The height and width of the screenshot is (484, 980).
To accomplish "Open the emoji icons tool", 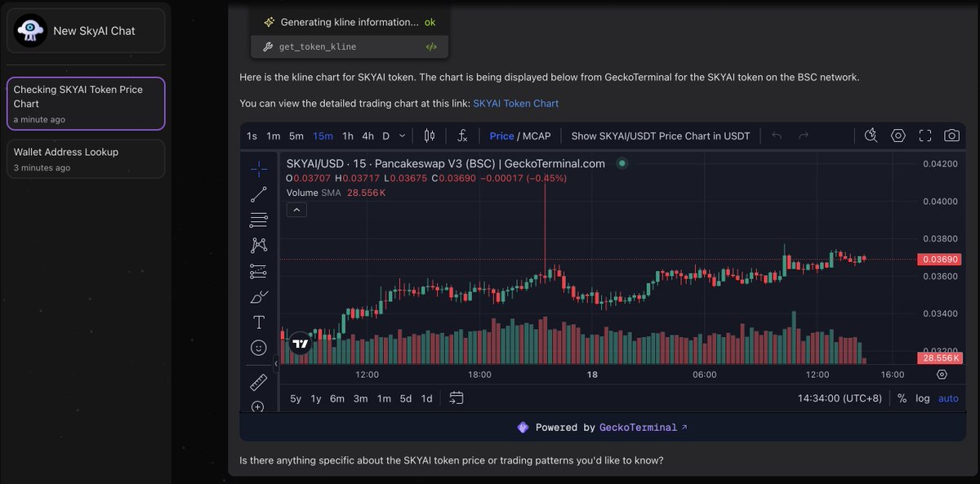I will [x=258, y=348].
